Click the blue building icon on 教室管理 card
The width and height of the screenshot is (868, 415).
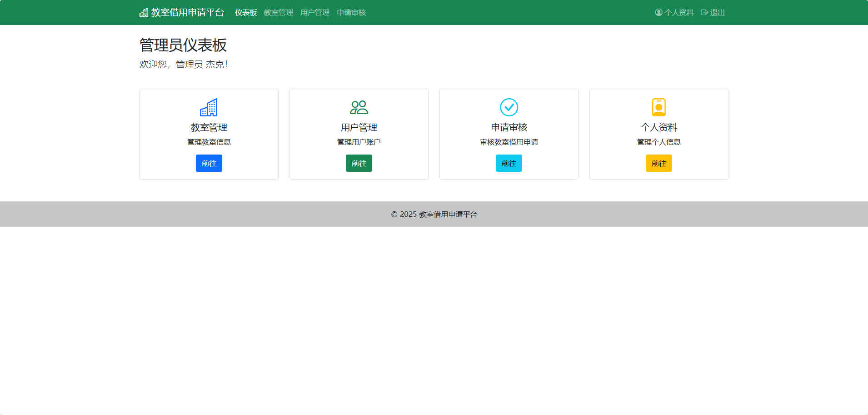pos(209,107)
